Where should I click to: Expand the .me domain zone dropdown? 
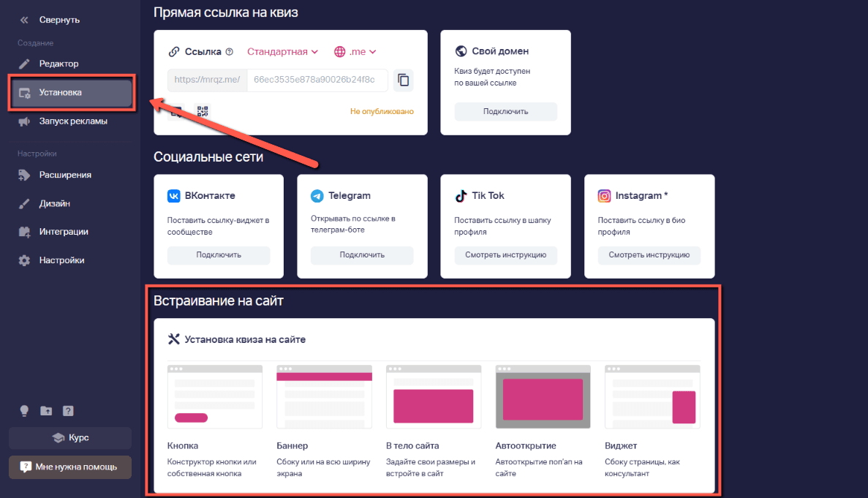(x=355, y=51)
